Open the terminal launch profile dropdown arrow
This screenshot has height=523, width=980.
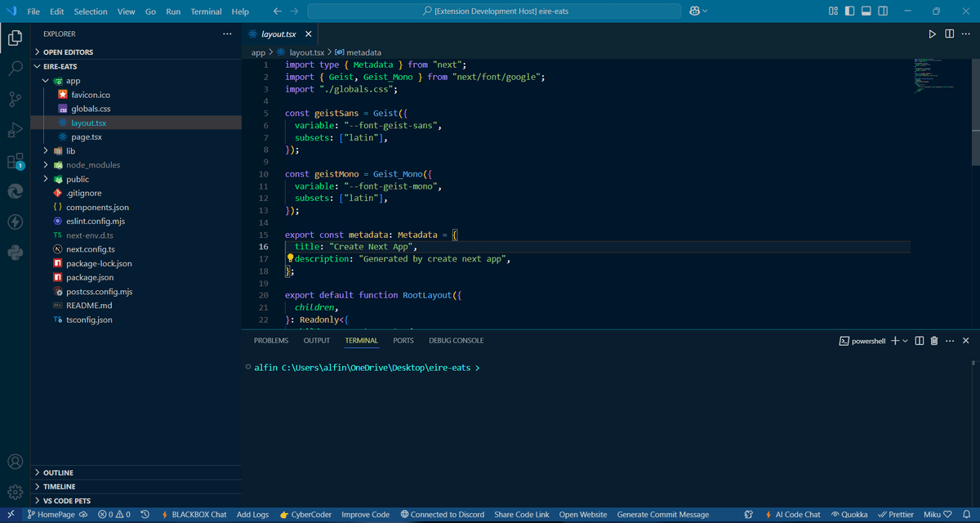905,341
